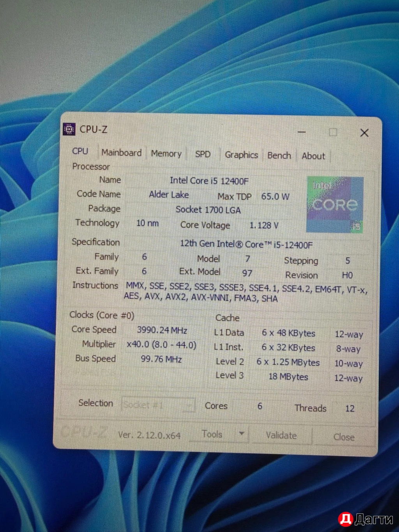This screenshot has height=532, width=399.
Task: Close the CPU-Z window using the X
Action: click(x=364, y=133)
